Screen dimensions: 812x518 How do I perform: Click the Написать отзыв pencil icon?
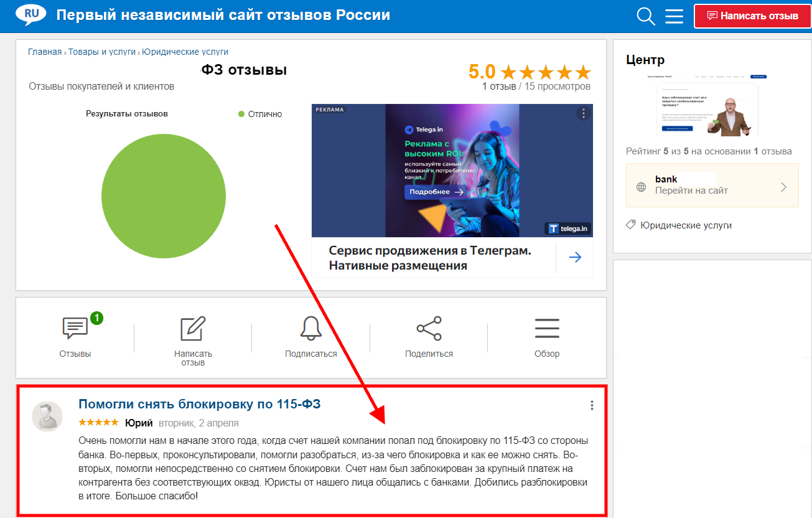[193, 328]
